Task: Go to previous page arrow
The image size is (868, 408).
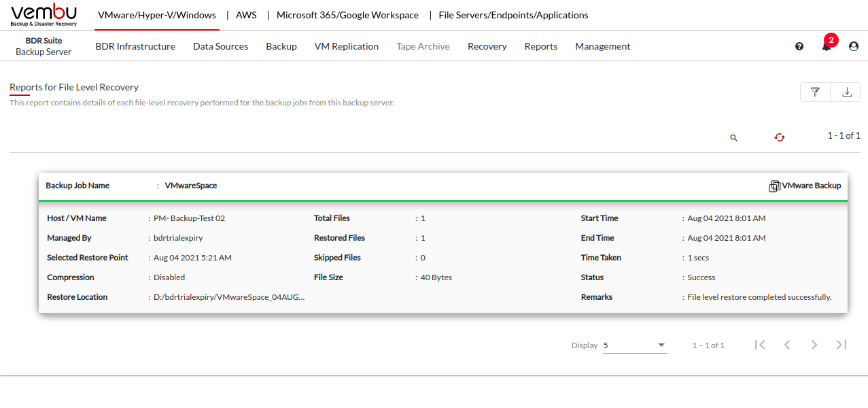Action: [x=787, y=345]
